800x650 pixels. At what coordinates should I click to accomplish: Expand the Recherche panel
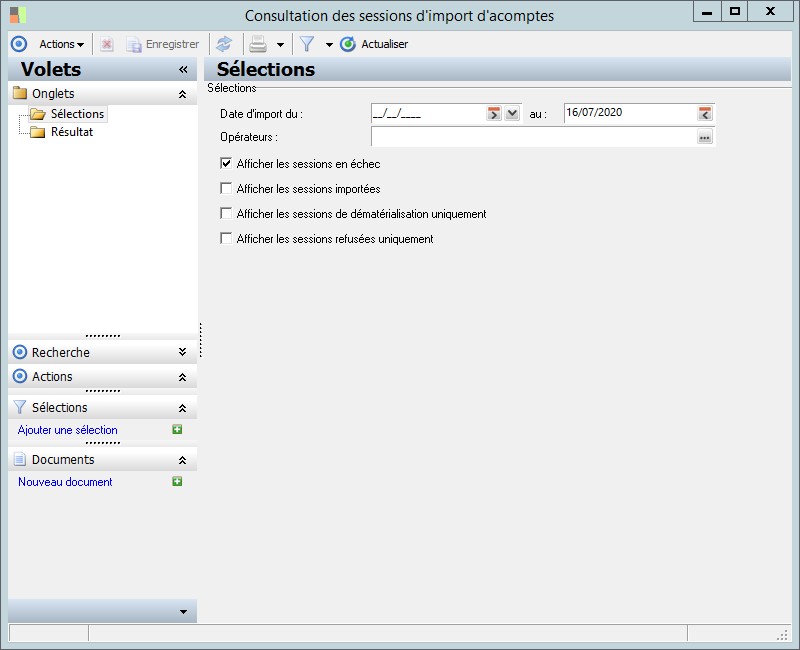point(182,352)
